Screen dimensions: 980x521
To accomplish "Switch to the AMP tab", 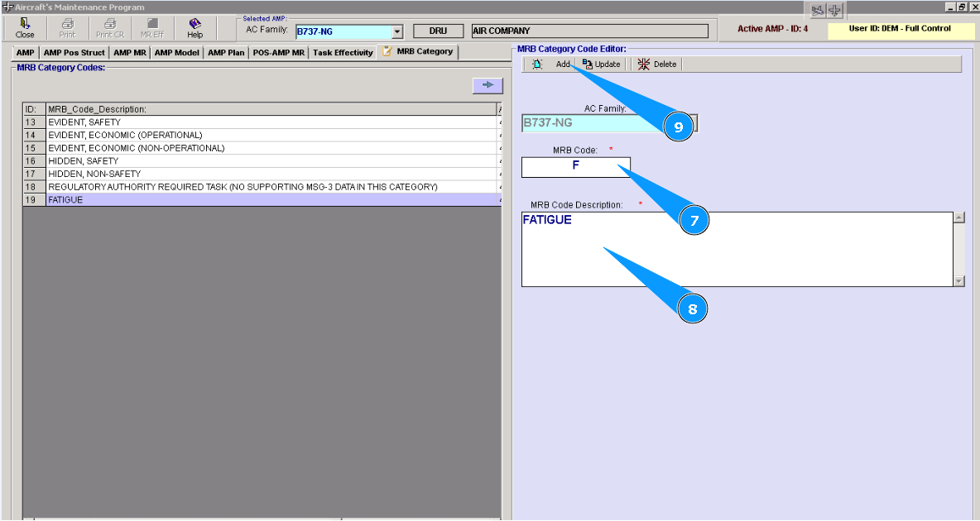I will click(x=25, y=52).
